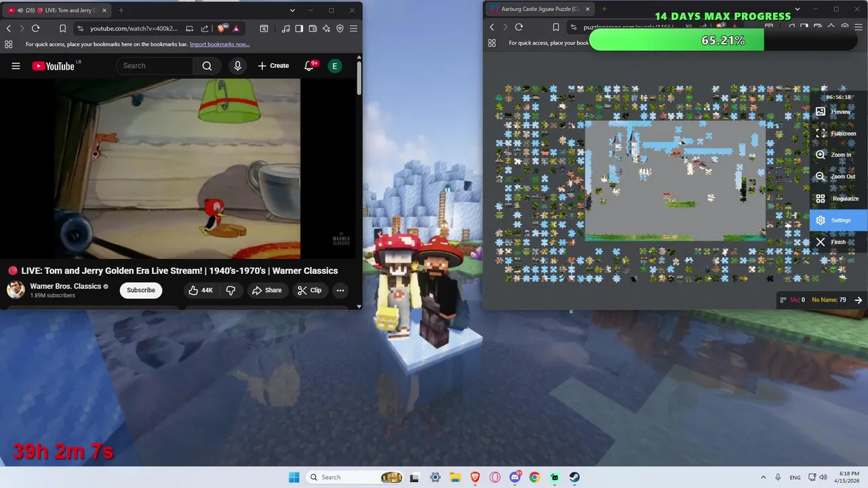Select the LIVE: Tom and Jerry tab
Viewport: 868px width, 488px height.
coord(56,10)
